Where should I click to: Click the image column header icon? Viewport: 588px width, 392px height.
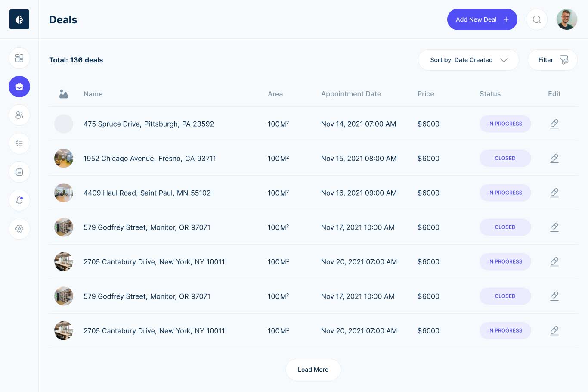[x=64, y=94]
